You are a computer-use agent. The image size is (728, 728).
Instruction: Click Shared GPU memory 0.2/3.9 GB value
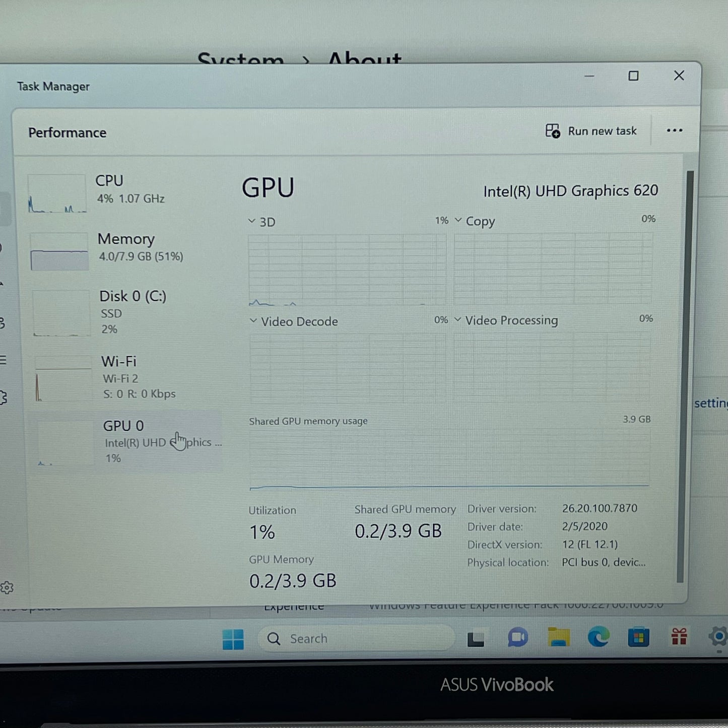point(398,531)
